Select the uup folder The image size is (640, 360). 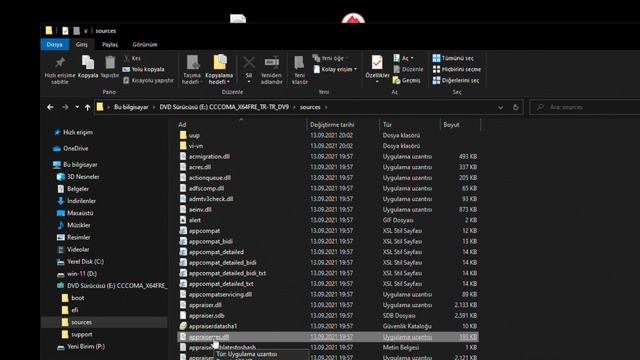coord(190,135)
